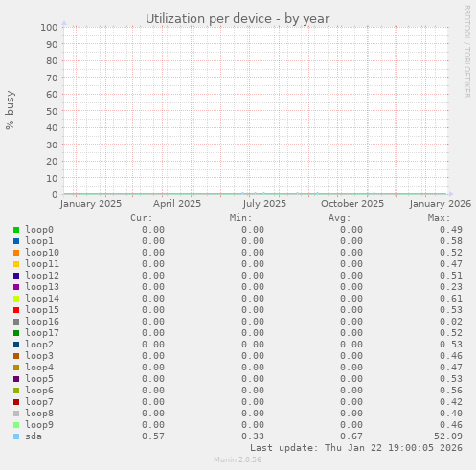Click the loop10 orange color swatch

pyautogui.click(x=16, y=253)
